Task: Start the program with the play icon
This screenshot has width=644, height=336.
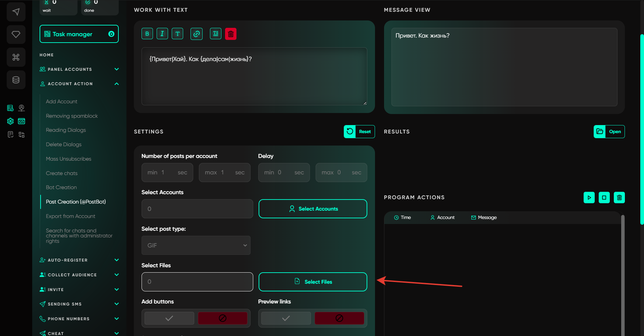Action: click(x=589, y=198)
